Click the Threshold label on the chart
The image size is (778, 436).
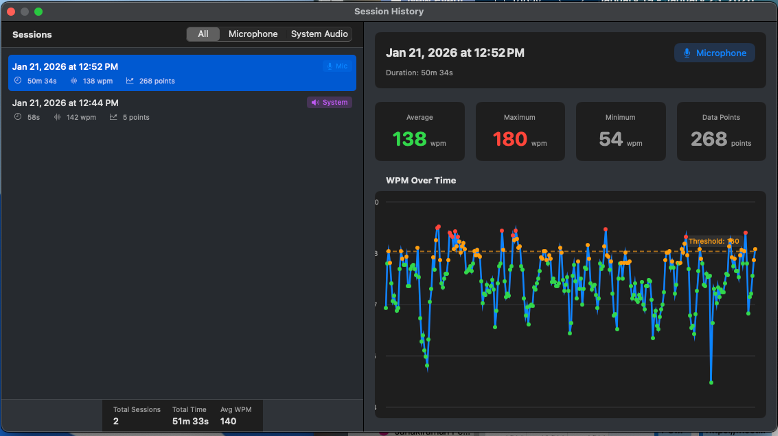tap(714, 242)
